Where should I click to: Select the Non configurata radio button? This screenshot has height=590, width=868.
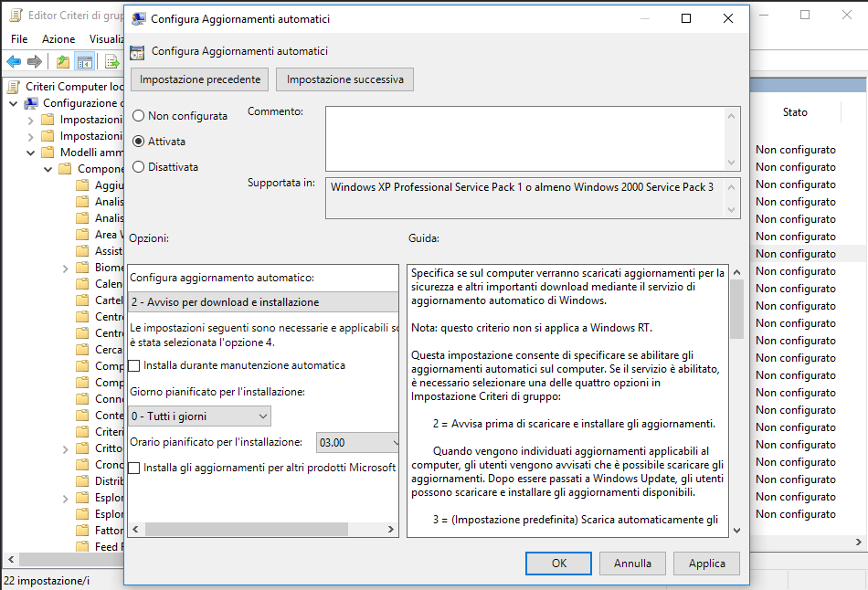[x=139, y=116]
